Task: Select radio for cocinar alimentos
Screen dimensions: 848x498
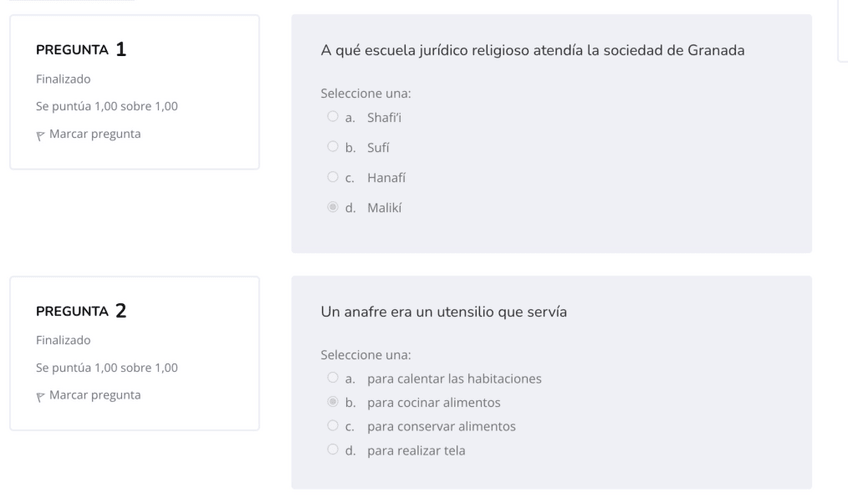Action: point(333,402)
